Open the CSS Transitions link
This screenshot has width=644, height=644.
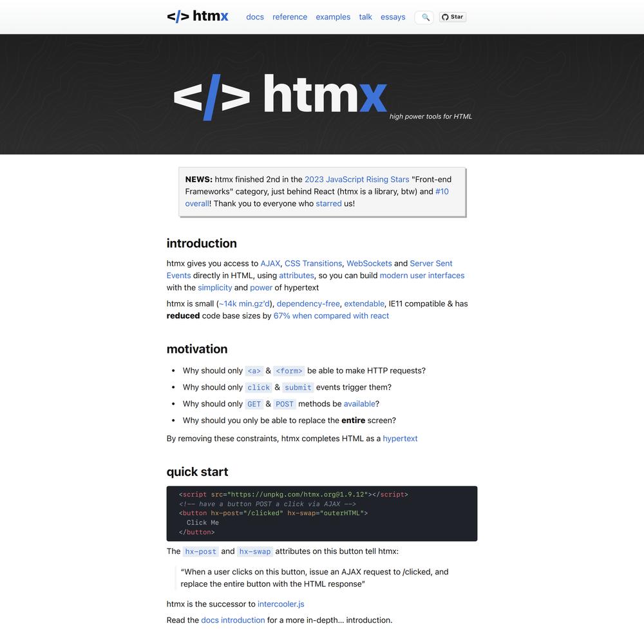click(314, 263)
